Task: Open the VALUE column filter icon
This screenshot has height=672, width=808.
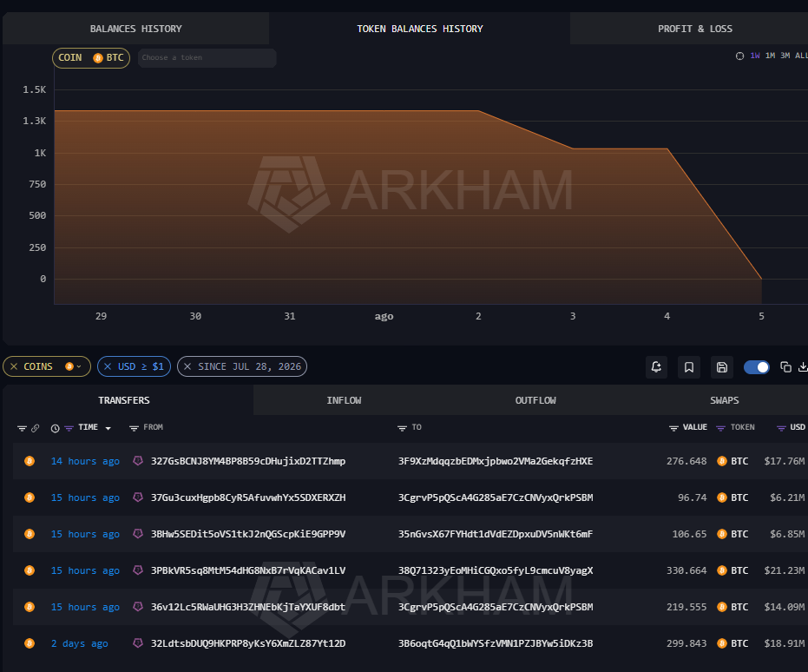Action: point(673,428)
